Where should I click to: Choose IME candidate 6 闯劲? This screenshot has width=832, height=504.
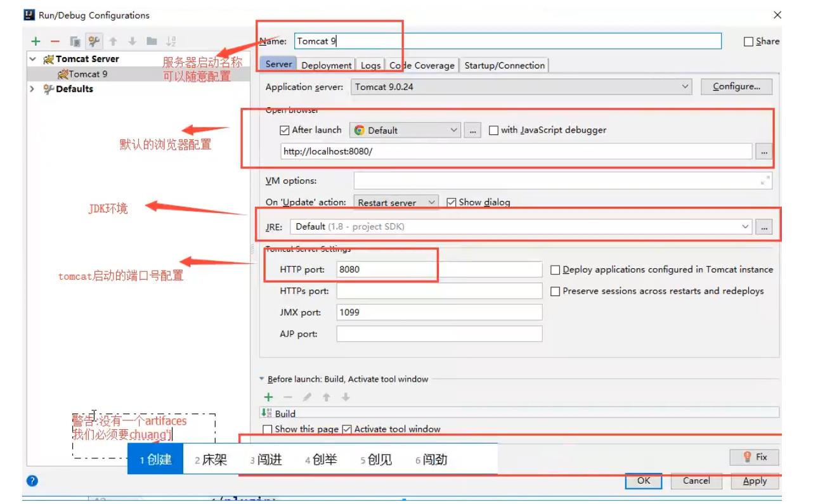[431, 460]
